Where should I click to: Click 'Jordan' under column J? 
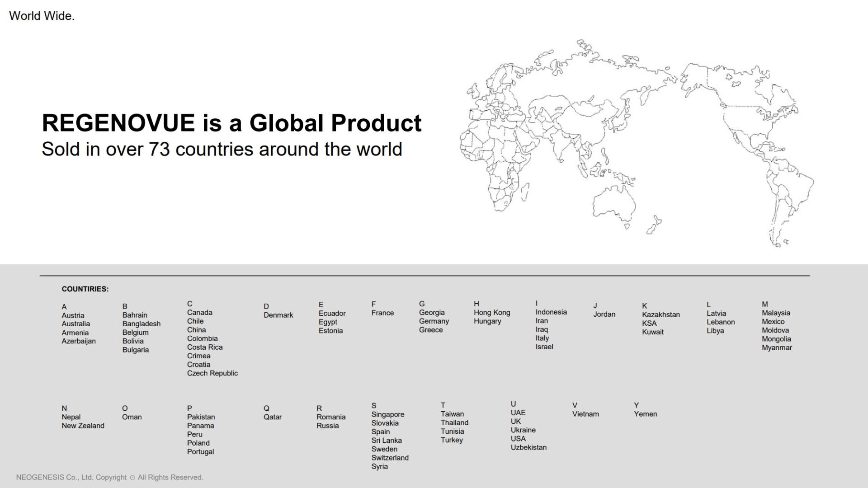point(604,314)
